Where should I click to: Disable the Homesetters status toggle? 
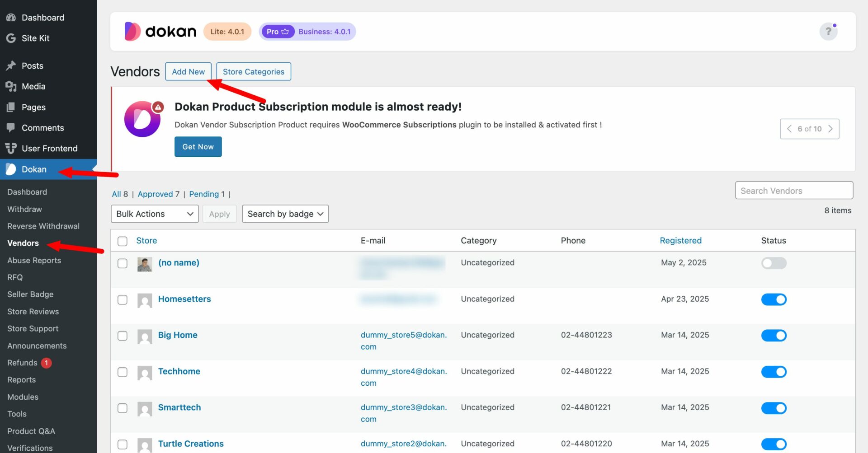pos(774,299)
